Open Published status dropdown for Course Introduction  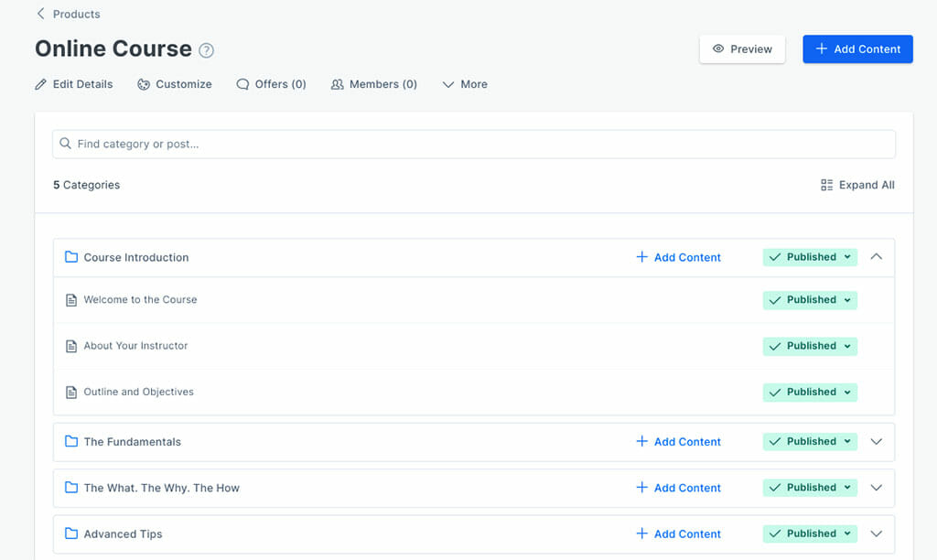tap(810, 257)
